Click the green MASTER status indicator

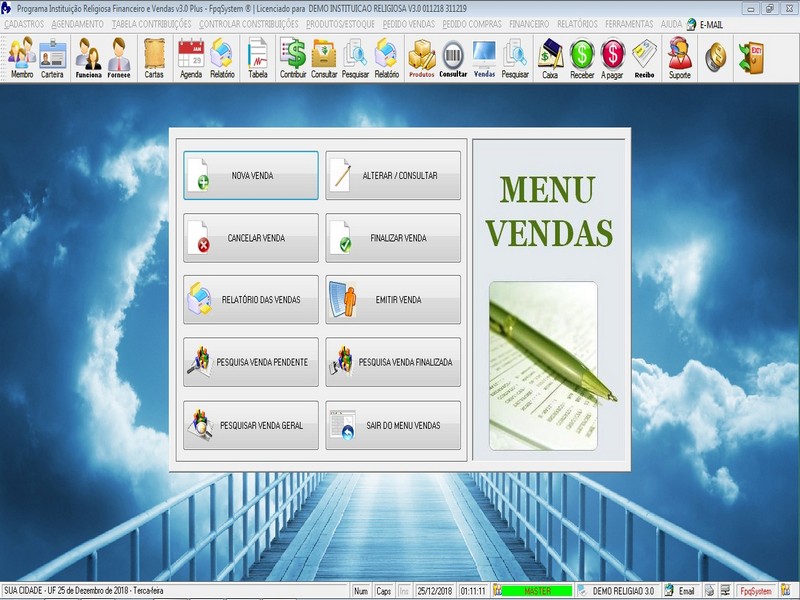pos(537,591)
